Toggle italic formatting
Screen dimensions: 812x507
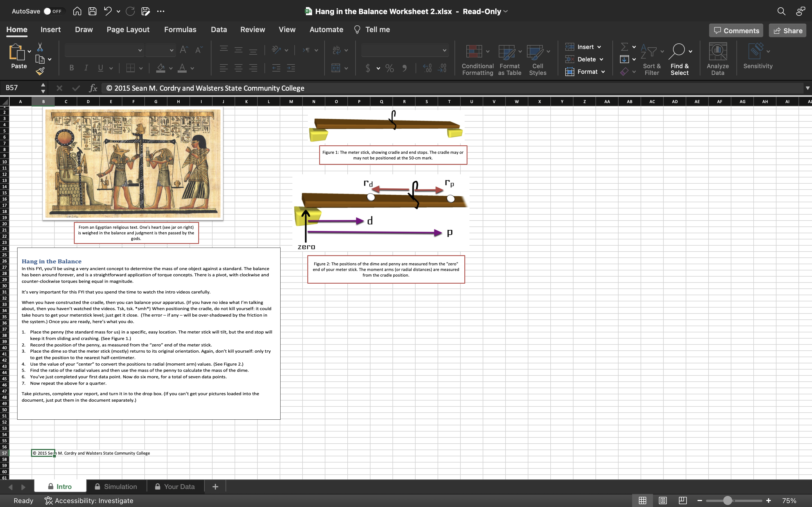(86, 68)
